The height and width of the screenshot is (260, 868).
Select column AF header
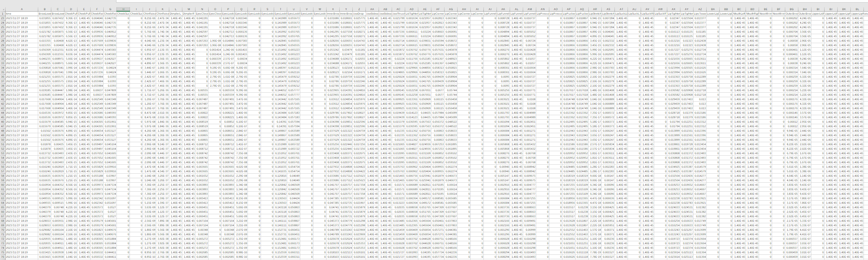pos(438,9)
